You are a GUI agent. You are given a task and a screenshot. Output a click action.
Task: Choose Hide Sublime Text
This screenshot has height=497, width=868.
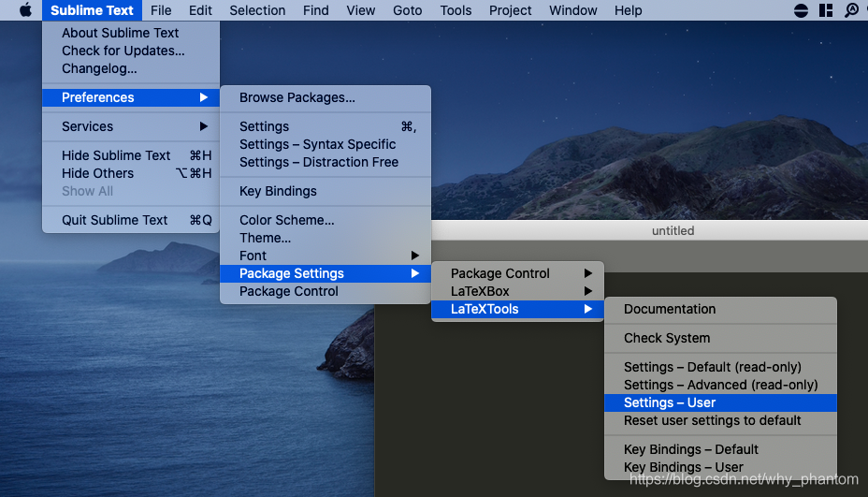coord(131,155)
